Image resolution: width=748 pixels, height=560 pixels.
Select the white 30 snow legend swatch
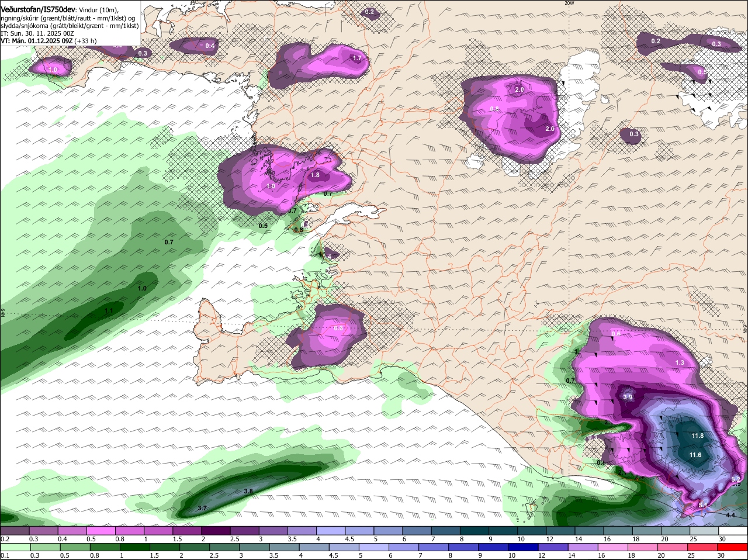pyautogui.click(x=733, y=531)
